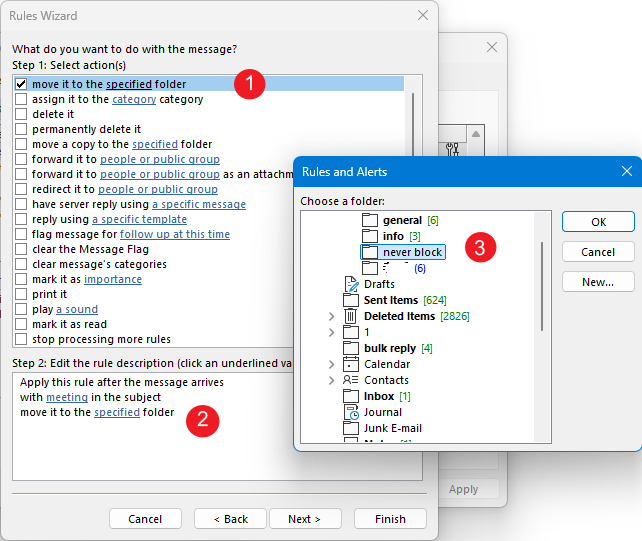
Task: Open the 'category' link in step 1
Action: (x=134, y=100)
